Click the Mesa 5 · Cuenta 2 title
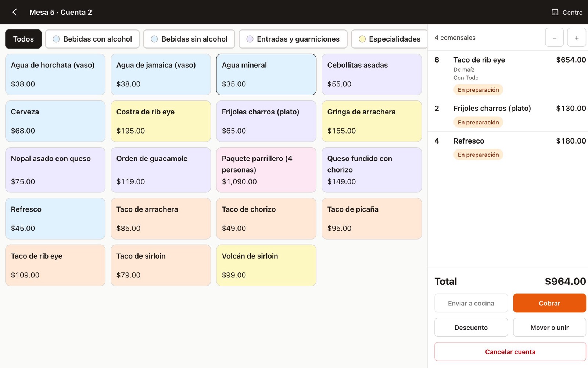 pos(61,12)
